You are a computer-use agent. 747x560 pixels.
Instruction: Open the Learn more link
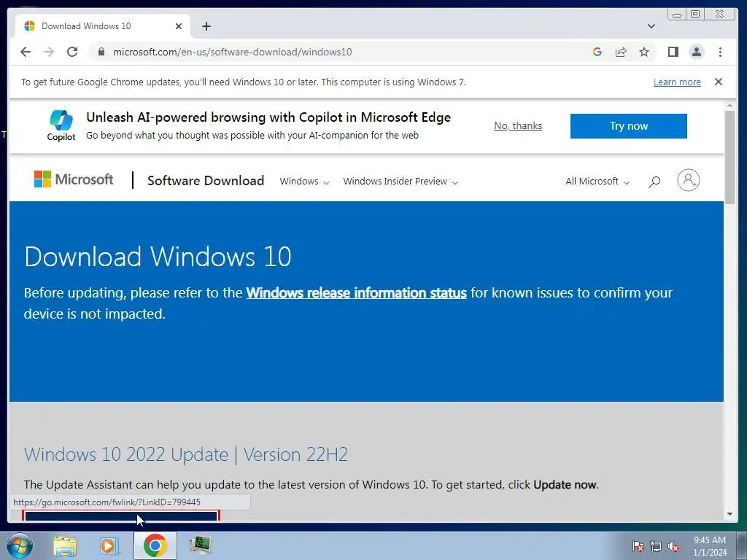click(677, 82)
